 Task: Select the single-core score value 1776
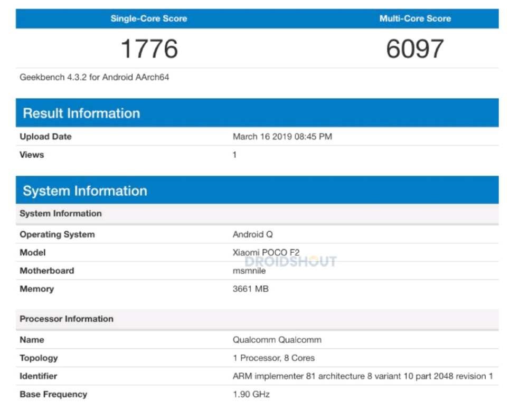(149, 49)
